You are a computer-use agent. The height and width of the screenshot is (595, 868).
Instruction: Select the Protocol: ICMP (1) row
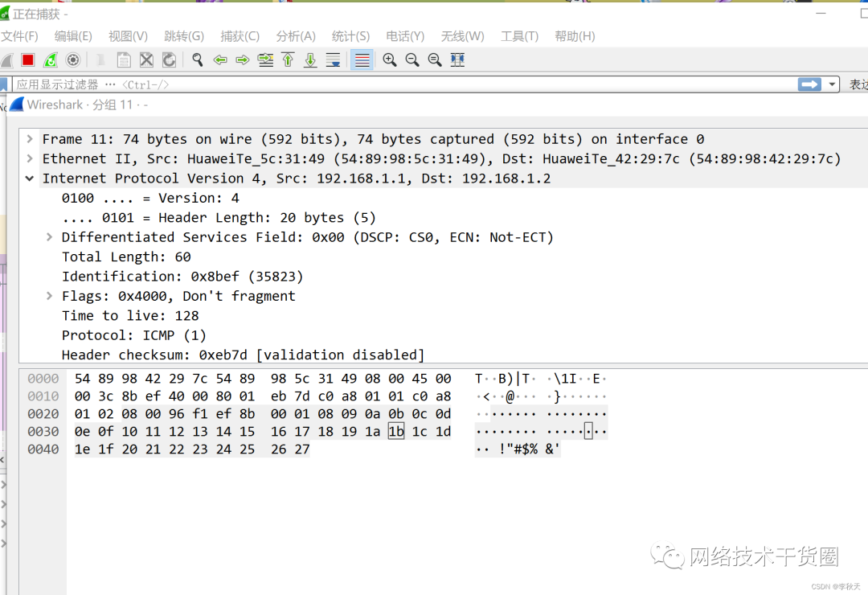click(x=134, y=335)
